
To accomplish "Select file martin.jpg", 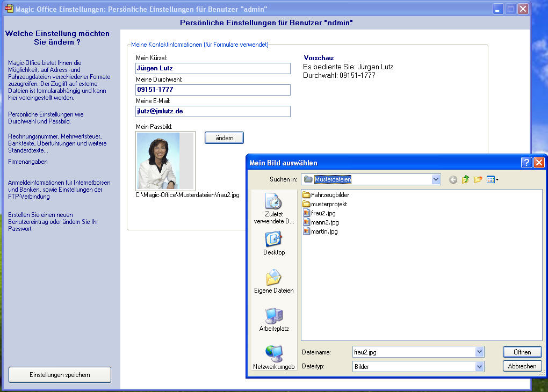I will (x=320, y=231).
